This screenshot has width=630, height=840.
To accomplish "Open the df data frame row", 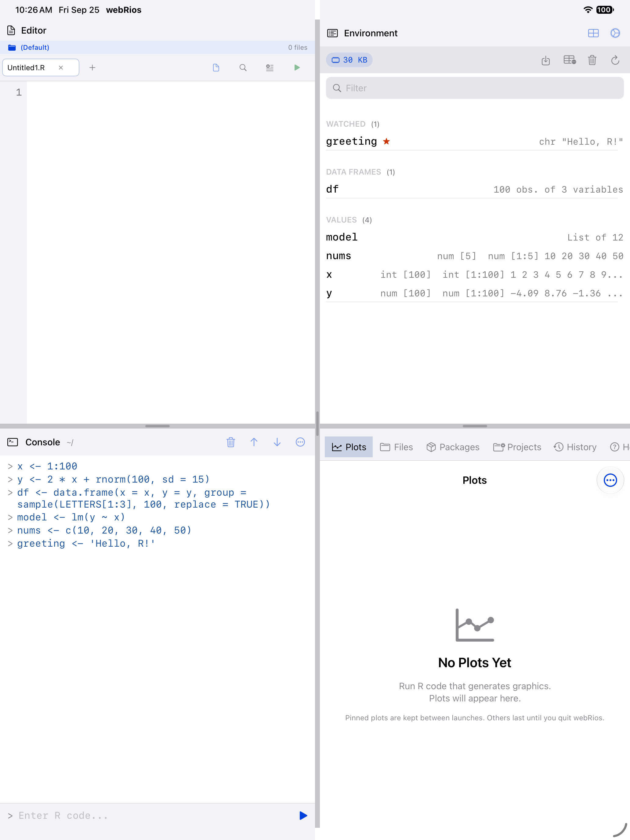I will click(475, 189).
